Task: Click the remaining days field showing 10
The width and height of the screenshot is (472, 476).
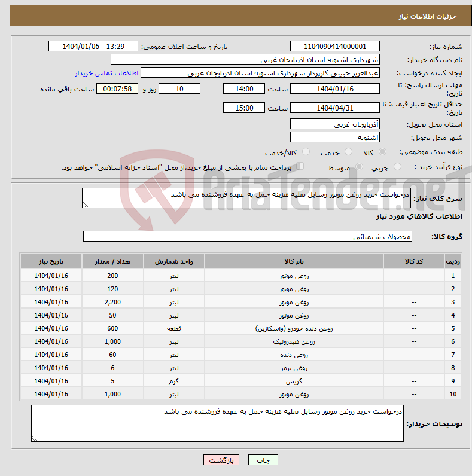Action: 179,89
